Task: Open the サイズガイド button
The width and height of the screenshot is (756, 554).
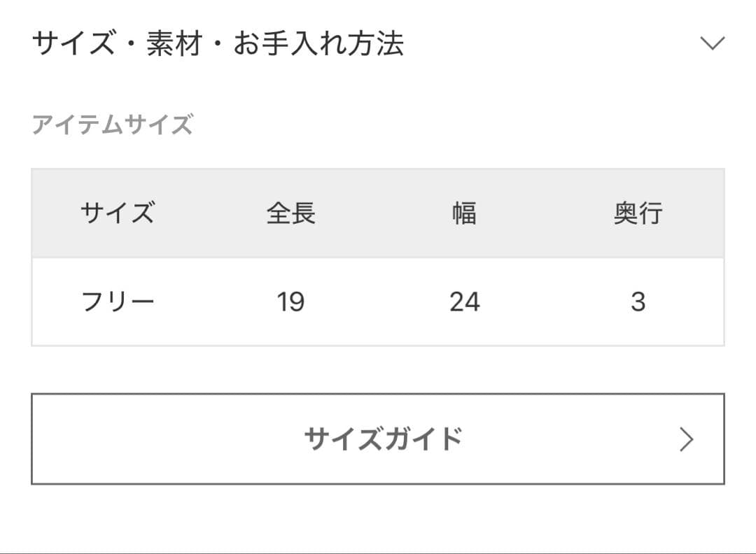Action: pyautogui.click(x=378, y=439)
